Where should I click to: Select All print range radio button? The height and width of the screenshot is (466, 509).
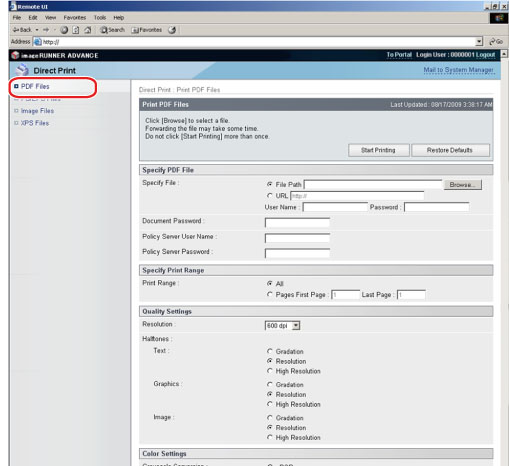click(270, 283)
